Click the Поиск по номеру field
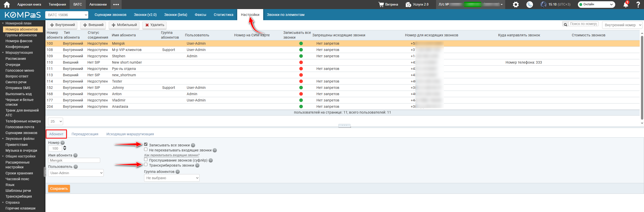The height and width of the screenshot is (212, 644). coord(584,24)
